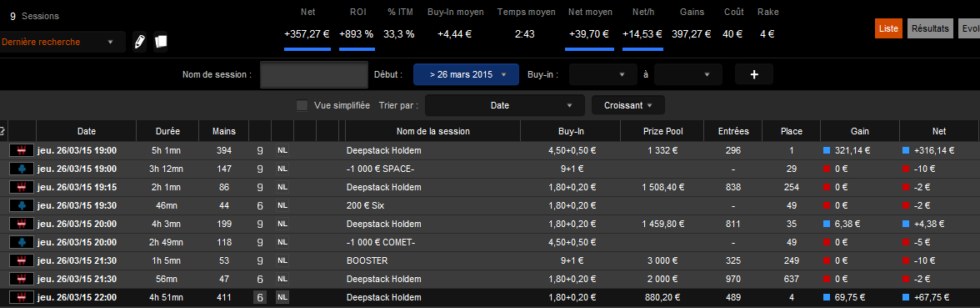980x308 pixels.
Task: Click Winamax room icon on 22:00 session row
Action: pyautogui.click(x=21, y=297)
